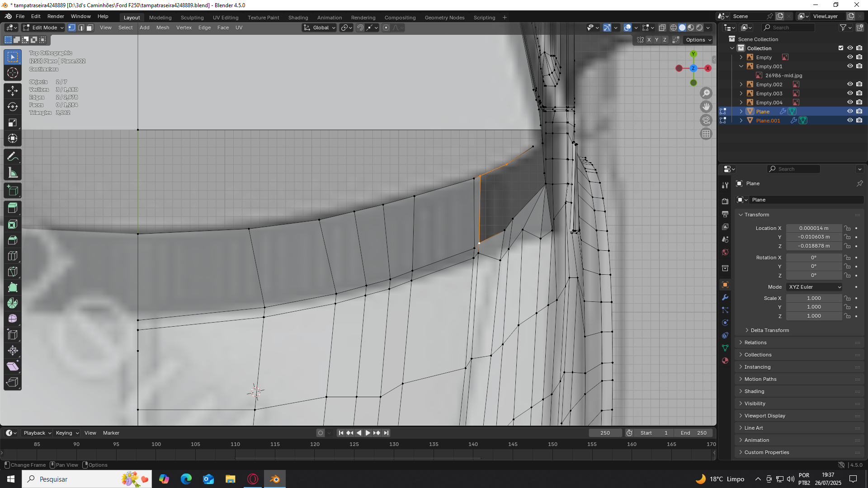Click the Options button in viewport header
Viewport: 868px width, 488px height.
(x=698, y=40)
